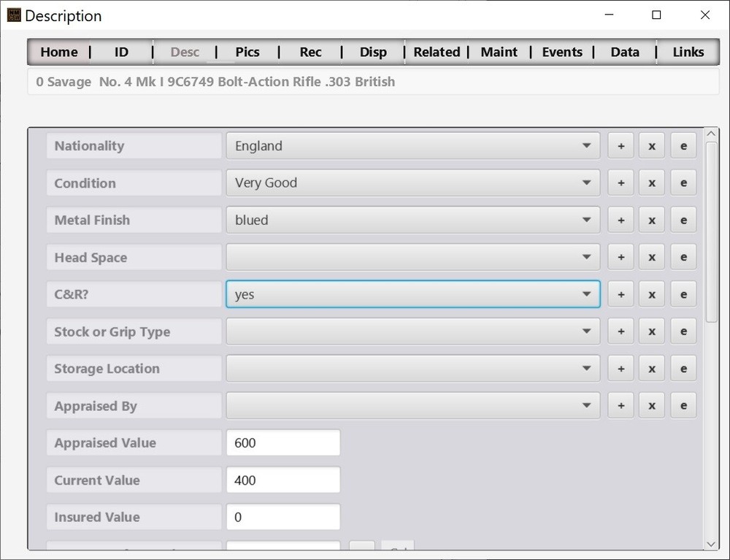This screenshot has height=560, width=730.
Task: Select the Maint tab
Action: tap(499, 52)
